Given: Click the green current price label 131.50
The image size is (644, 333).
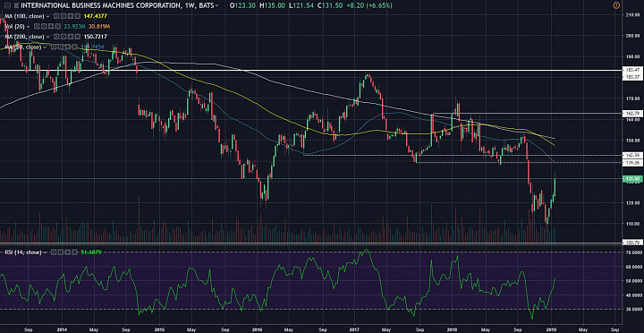Looking at the screenshot, I should (632, 179).
